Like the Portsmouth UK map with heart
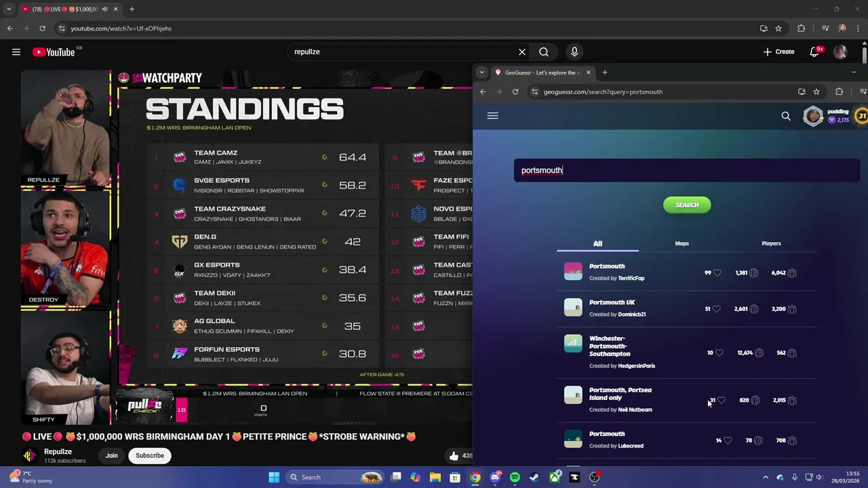The width and height of the screenshot is (868, 488). click(x=717, y=309)
